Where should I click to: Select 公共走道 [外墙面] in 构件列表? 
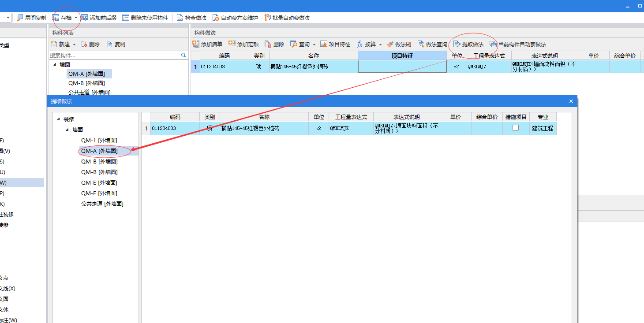point(89,92)
